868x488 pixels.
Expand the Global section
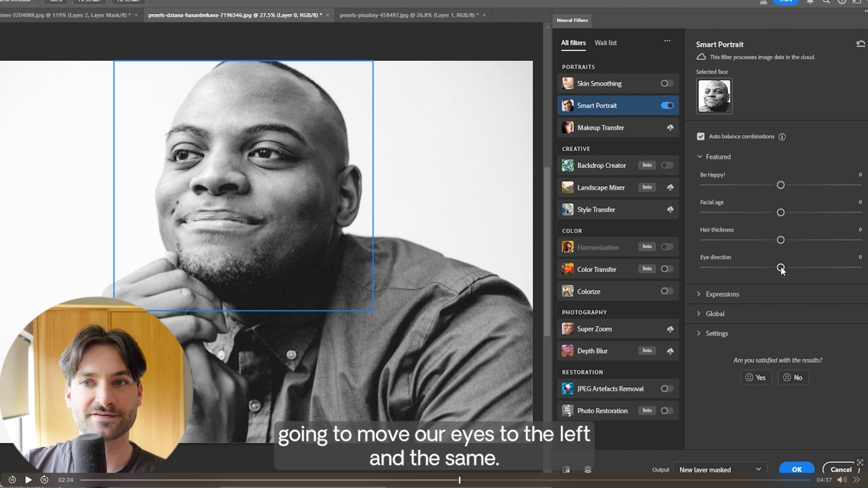tap(699, 314)
